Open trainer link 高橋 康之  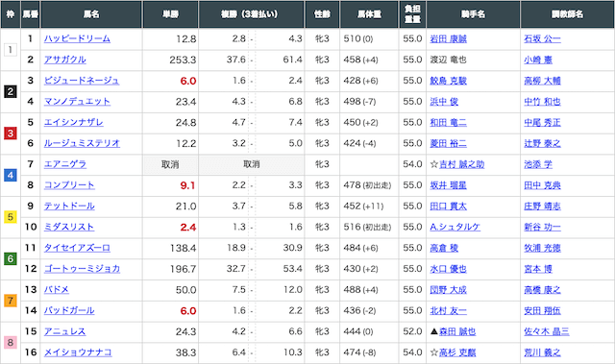tap(542, 289)
